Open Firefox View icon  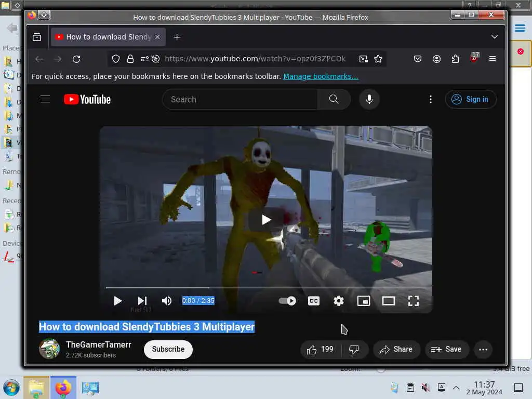(x=37, y=37)
